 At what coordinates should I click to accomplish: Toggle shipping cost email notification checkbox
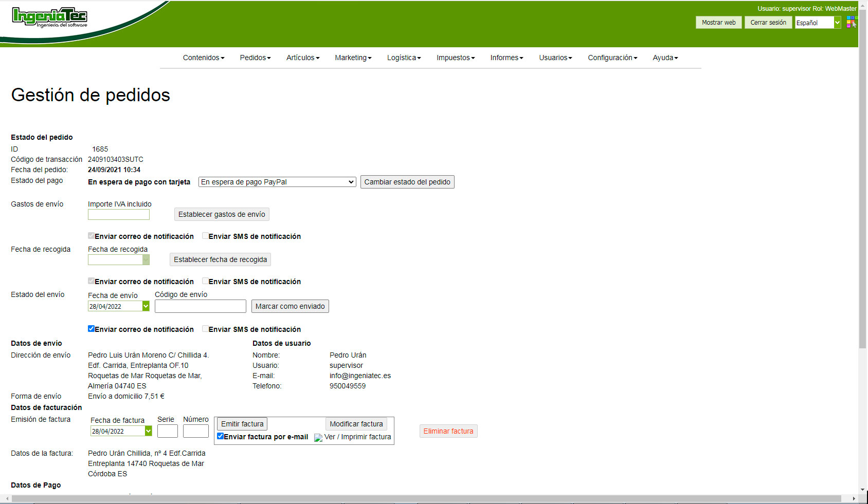91,236
